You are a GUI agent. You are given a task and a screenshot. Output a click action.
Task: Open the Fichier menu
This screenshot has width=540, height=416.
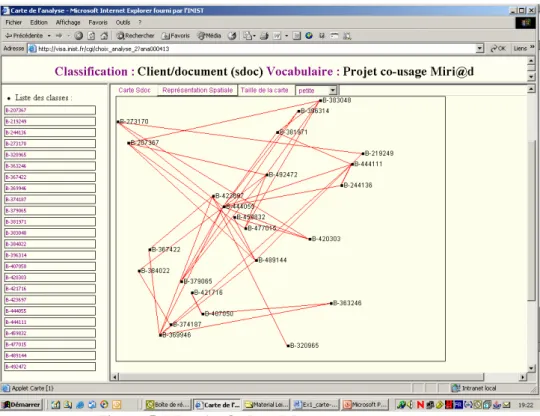tap(13, 22)
